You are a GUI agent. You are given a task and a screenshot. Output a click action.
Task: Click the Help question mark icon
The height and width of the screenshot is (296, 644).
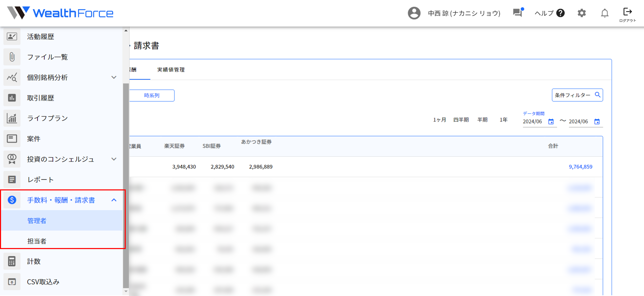click(x=560, y=13)
